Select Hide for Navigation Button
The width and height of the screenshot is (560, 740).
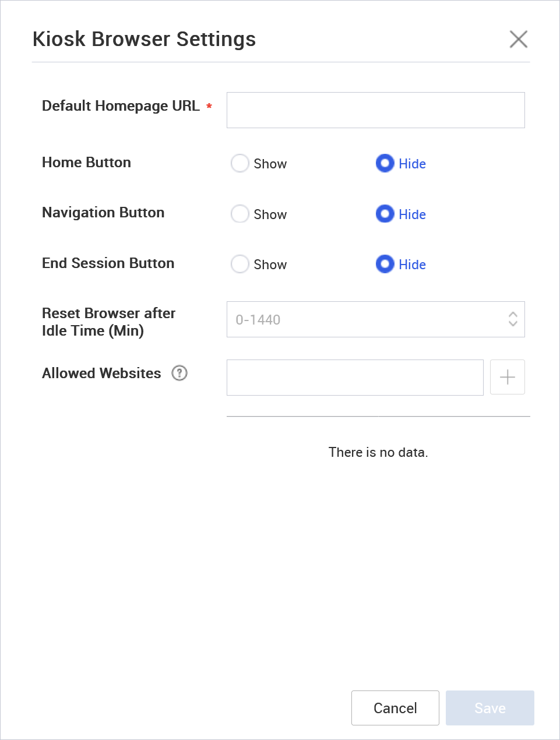[x=385, y=214]
